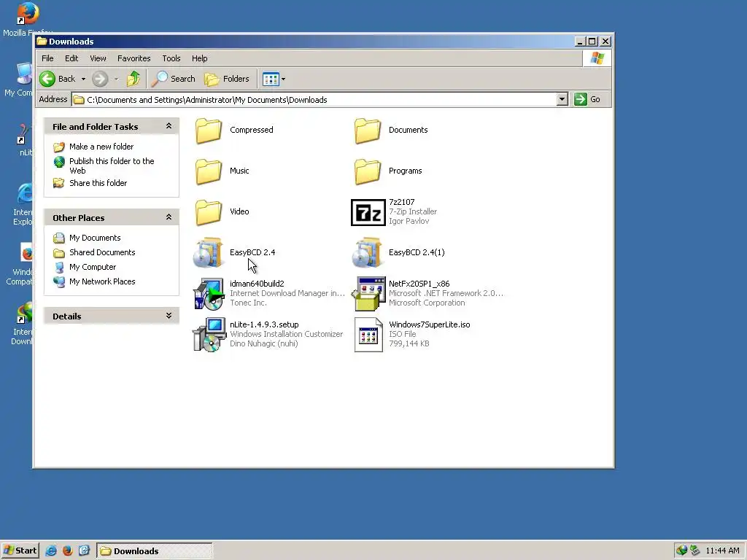
Task: Select the Compressed folder icon
Action: pyautogui.click(x=208, y=131)
